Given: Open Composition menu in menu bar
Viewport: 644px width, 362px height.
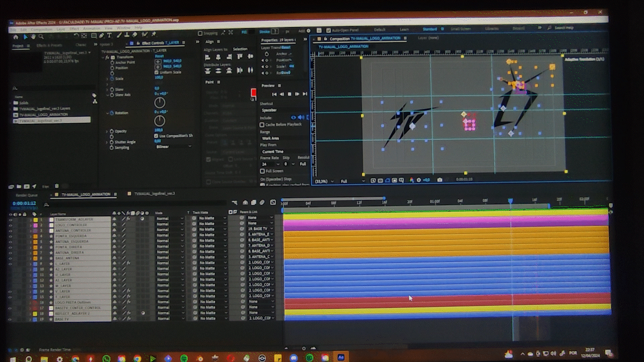Looking at the screenshot, I should [x=42, y=29].
